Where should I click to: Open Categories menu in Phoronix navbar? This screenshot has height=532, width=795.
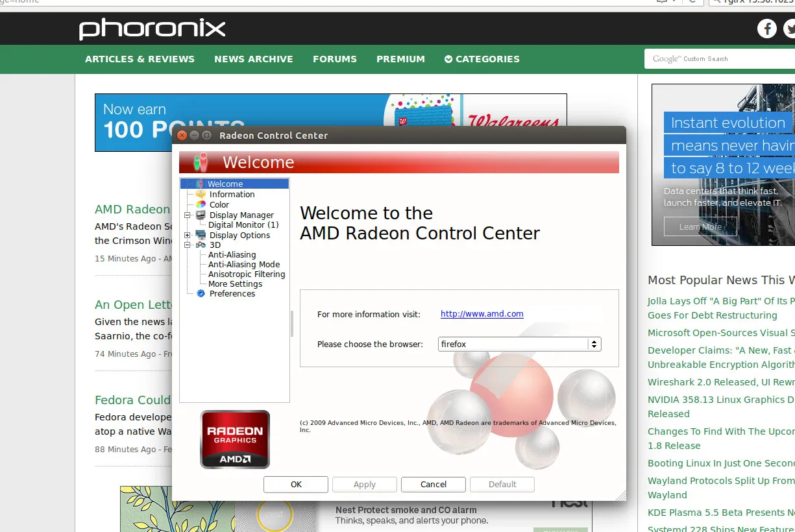482,59
